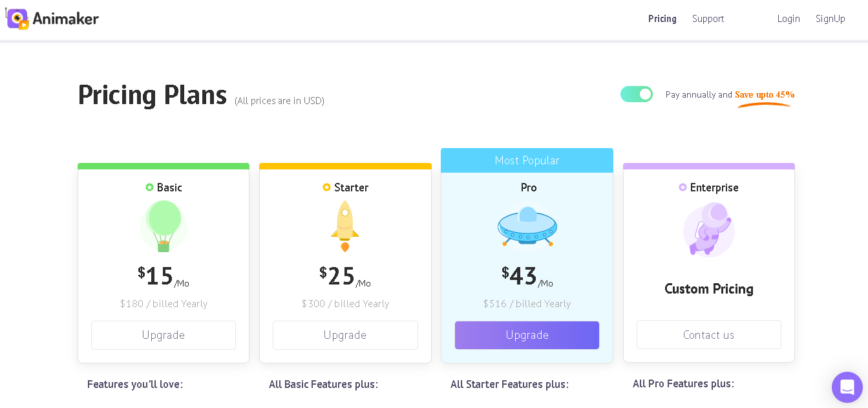Click SignUp in the top bar
This screenshot has width=868, height=408.
[830, 19]
